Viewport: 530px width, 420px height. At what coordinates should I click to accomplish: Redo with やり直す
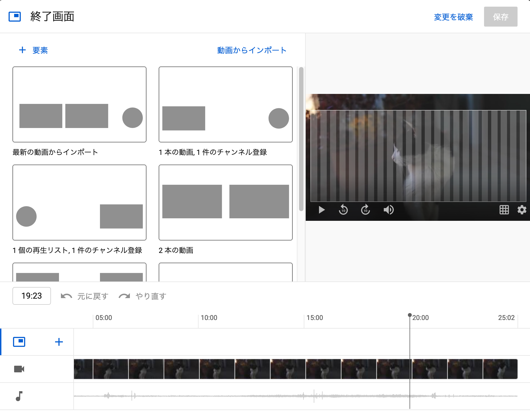pos(143,296)
